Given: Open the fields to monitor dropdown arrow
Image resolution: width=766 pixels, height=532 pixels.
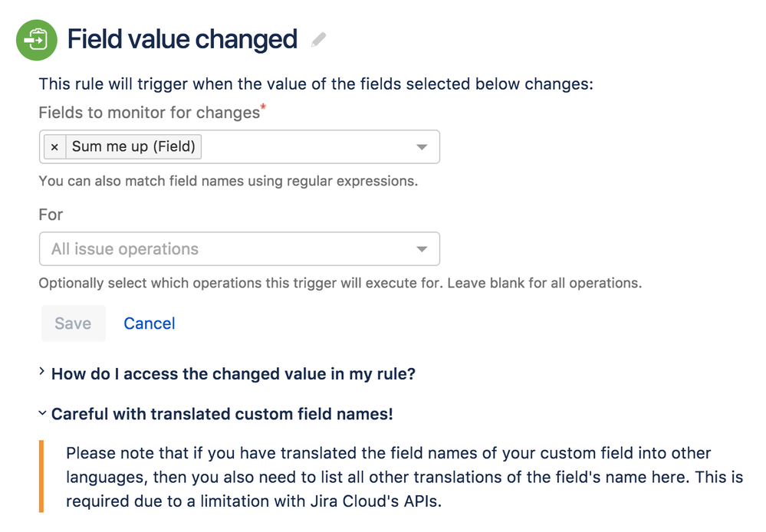Looking at the screenshot, I should coord(422,146).
